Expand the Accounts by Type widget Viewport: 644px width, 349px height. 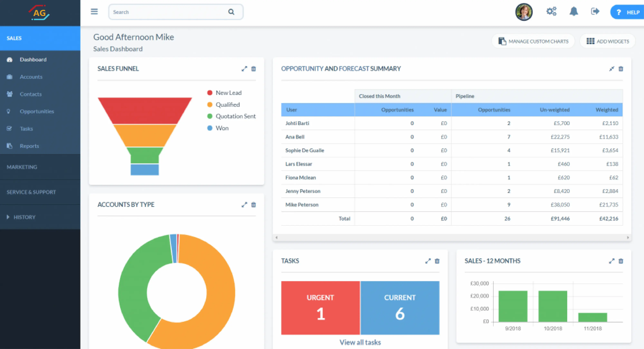244,205
